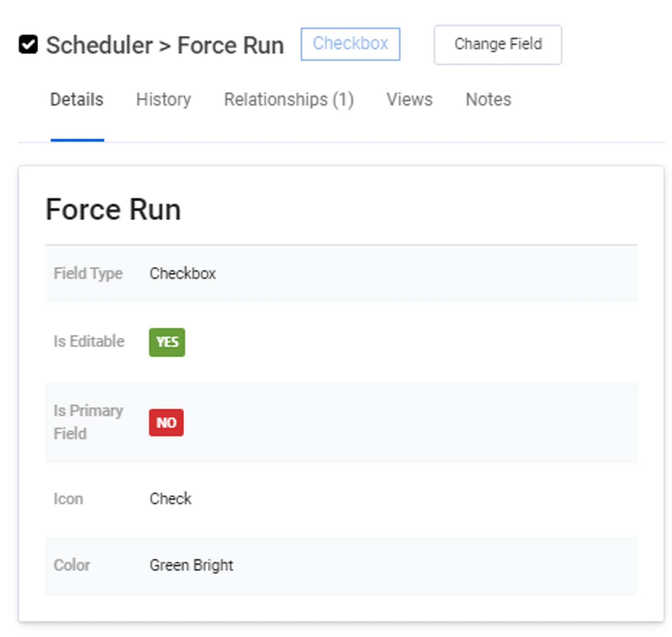Click the Color row label

(72, 565)
